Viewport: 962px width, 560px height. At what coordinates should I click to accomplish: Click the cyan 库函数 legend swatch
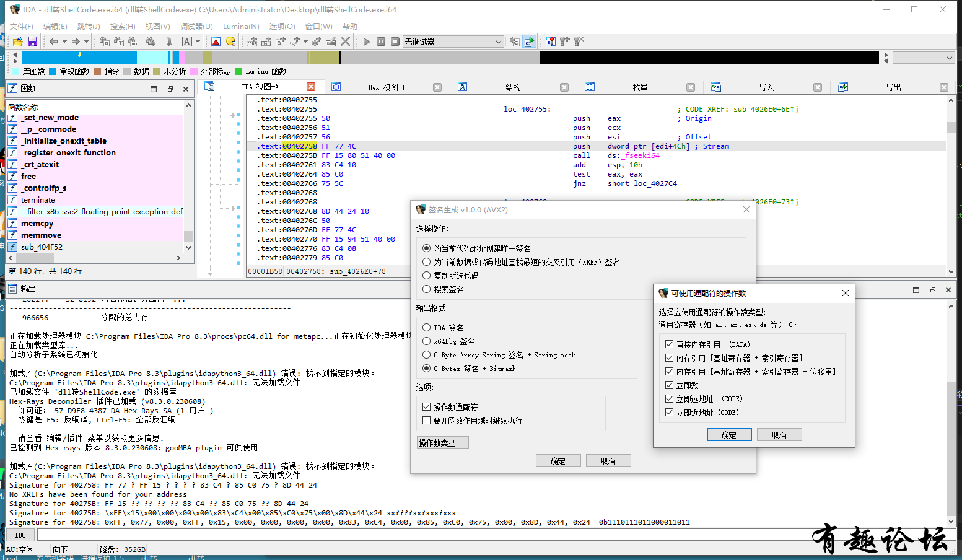pyautogui.click(x=16, y=71)
